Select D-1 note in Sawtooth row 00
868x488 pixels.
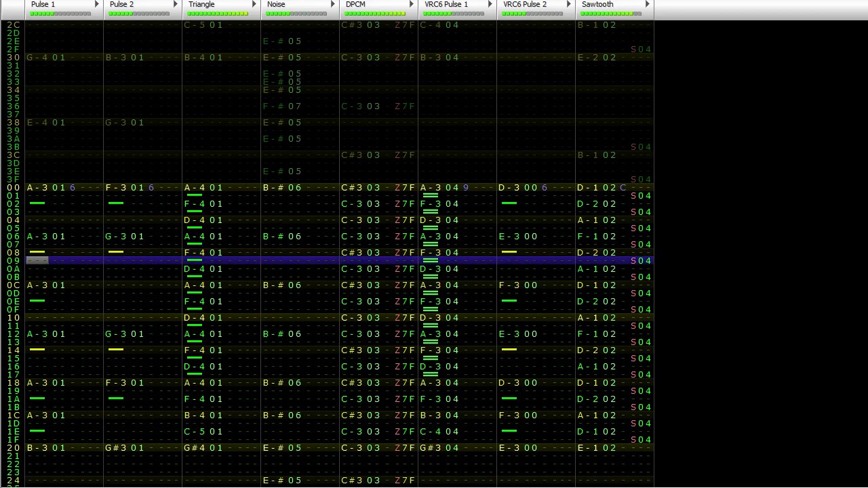[587, 188]
